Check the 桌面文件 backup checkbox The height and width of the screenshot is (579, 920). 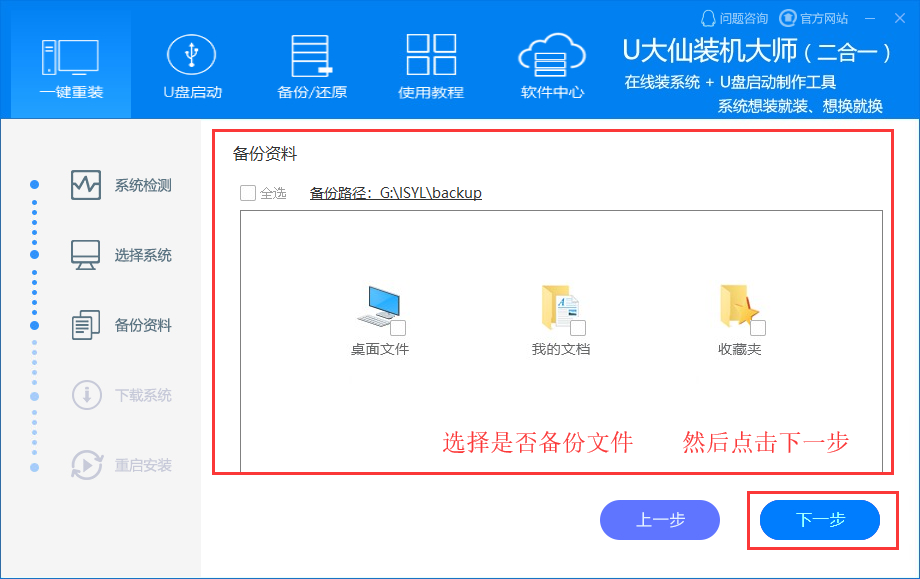click(398, 327)
